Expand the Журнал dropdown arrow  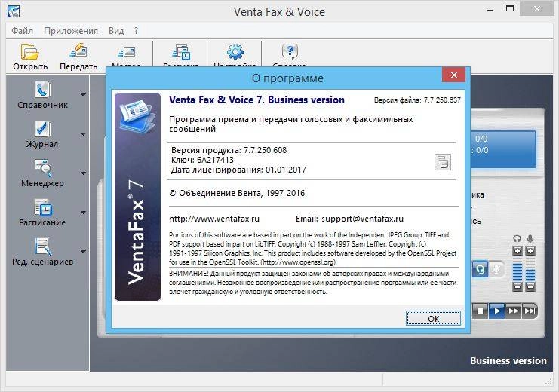(x=83, y=134)
